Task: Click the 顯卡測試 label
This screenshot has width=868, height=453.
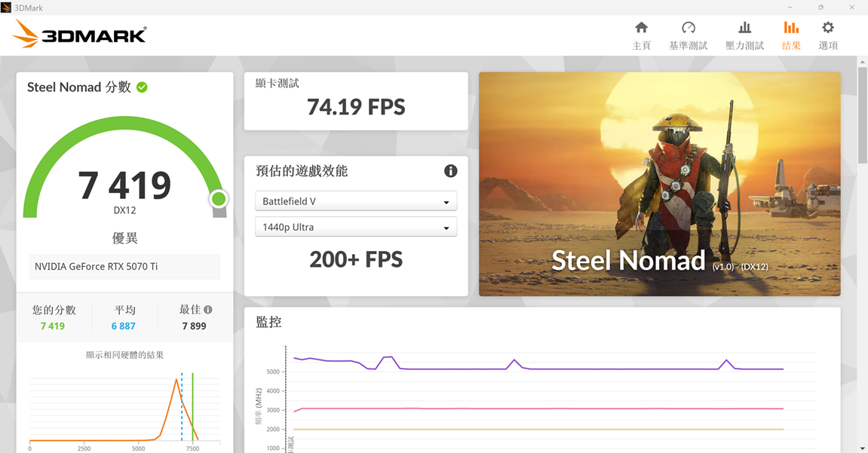Action: [277, 84]
